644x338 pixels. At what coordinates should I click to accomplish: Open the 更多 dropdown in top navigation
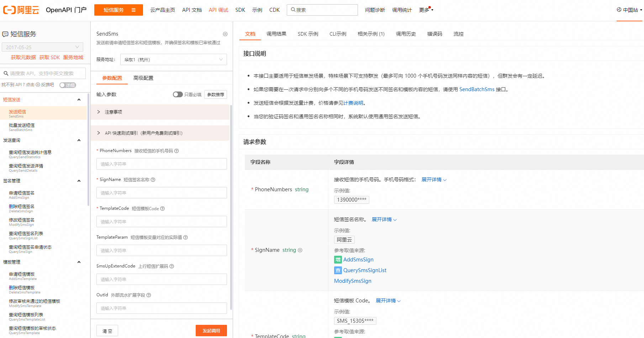click(x=426, y=10)
